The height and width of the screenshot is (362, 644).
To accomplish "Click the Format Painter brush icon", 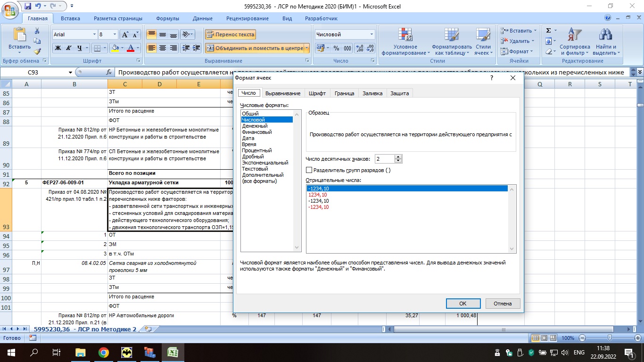I will point(37,51).
